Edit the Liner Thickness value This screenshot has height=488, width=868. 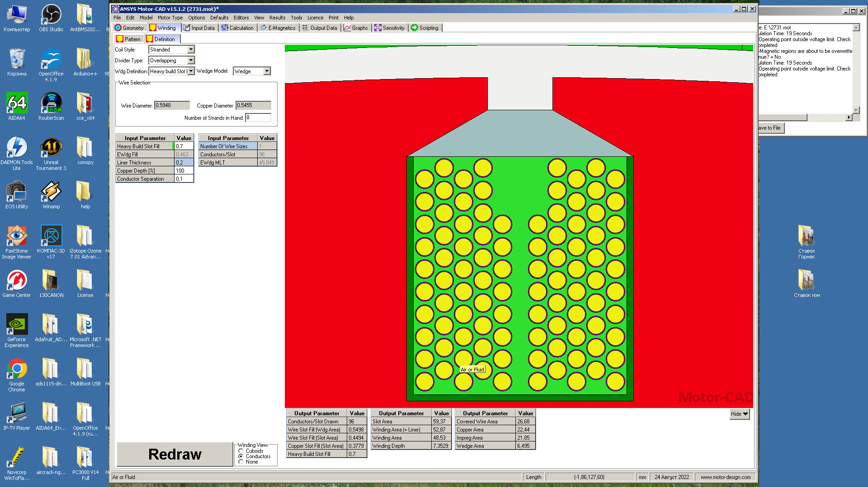(x=184, y=163)
